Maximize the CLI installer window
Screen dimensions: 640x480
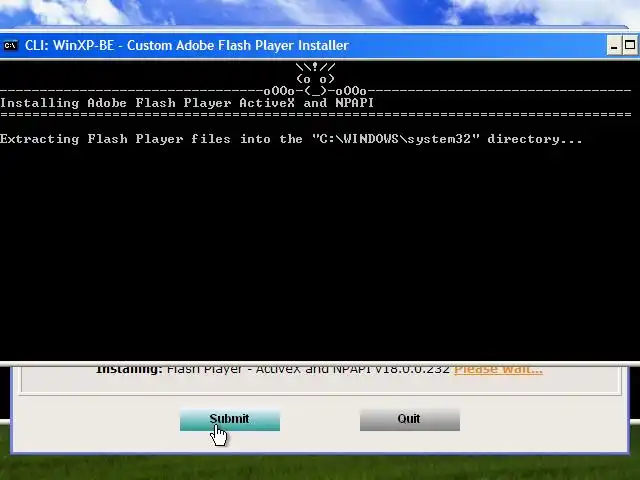(x=630, y=45)
